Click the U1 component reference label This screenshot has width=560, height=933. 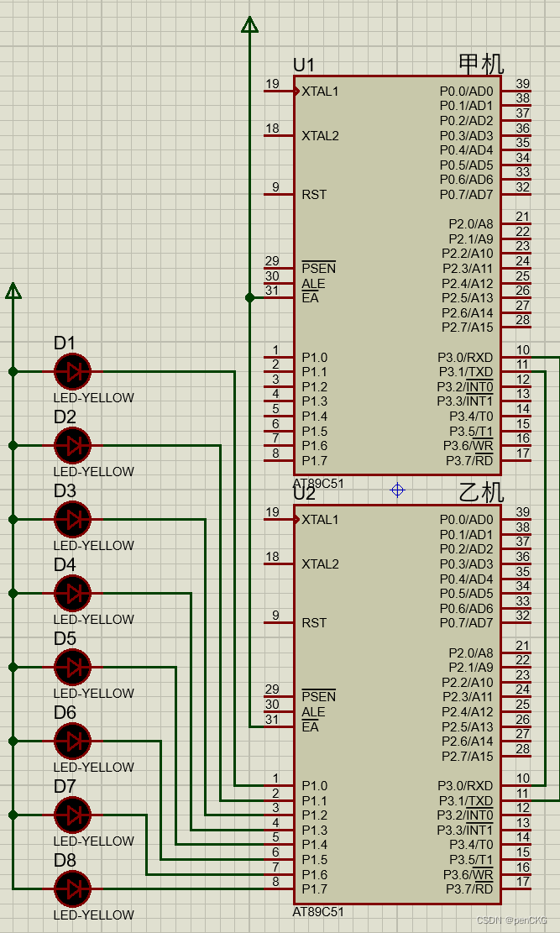tap(303, 65)
